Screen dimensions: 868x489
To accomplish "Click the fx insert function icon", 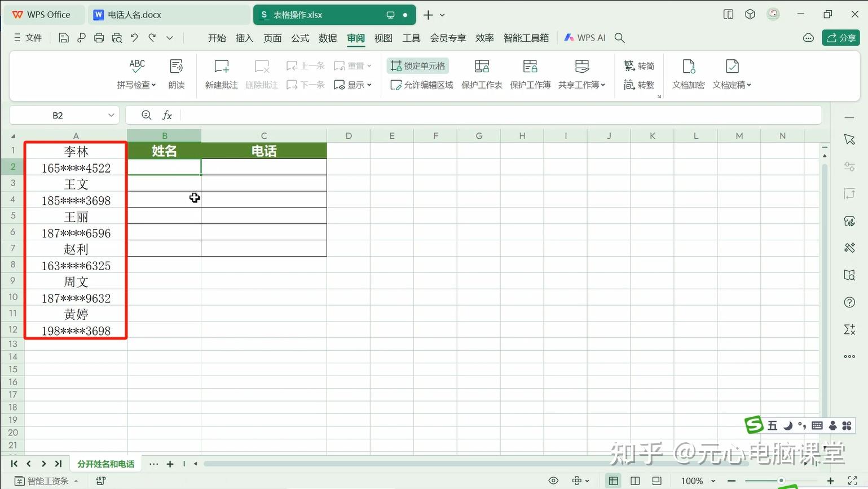I will [167, 115].
